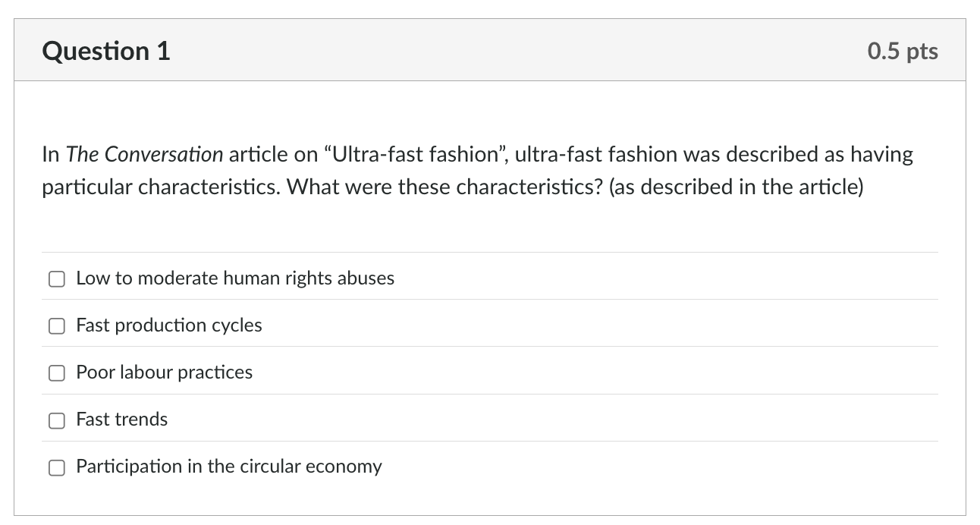Select the "Poor labour practices" option
The height and width of the screenshot is (525, 980).
pos(57,373)
